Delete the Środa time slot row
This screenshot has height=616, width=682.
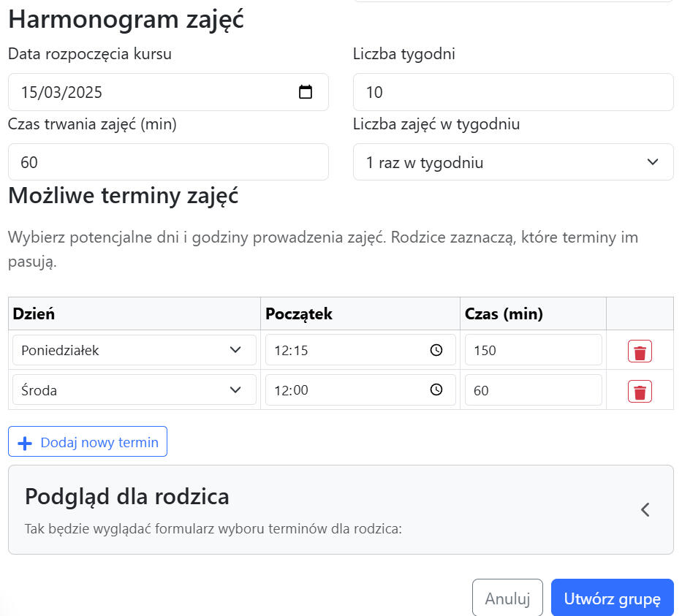click(640, 392)
